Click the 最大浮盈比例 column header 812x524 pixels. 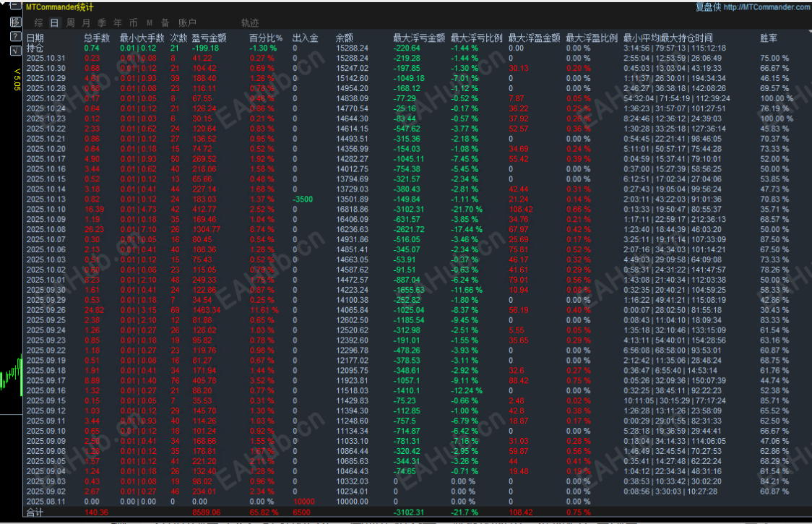(592, 38)
